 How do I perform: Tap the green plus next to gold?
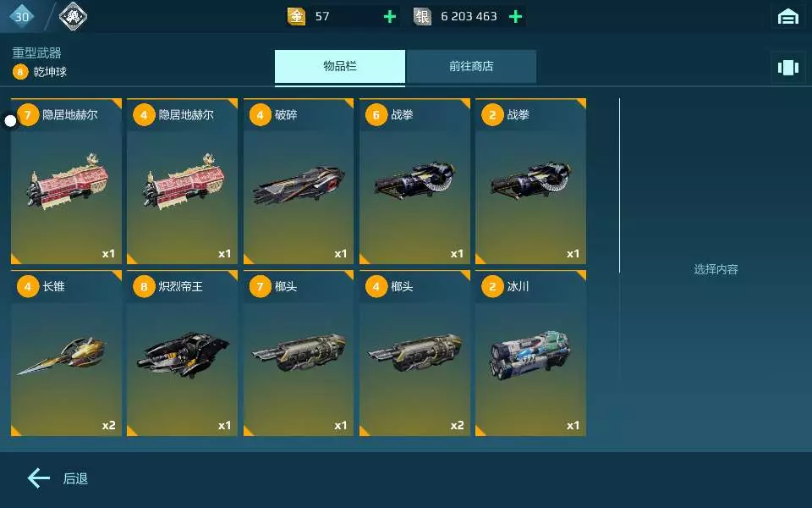click(x=389, y=17)
